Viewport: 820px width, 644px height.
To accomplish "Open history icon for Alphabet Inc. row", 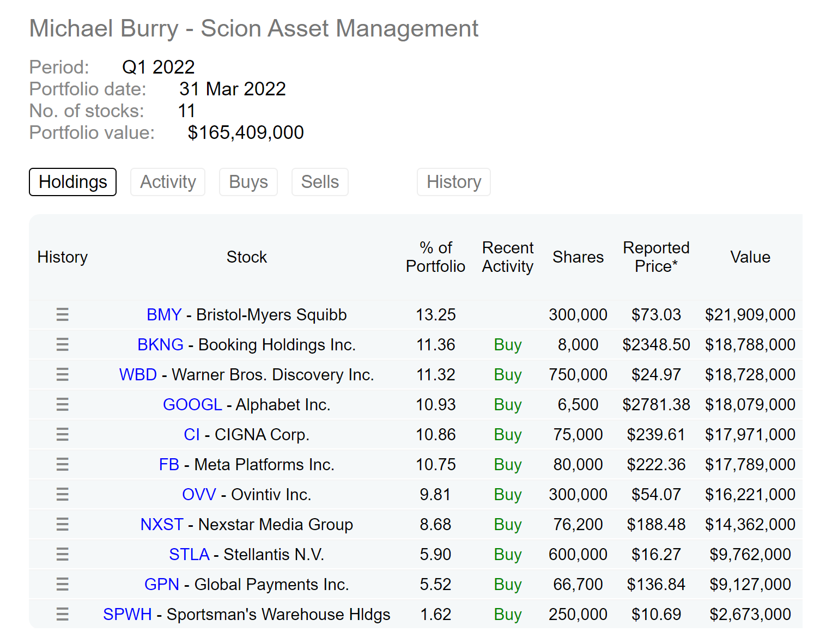I will point(62,404).
